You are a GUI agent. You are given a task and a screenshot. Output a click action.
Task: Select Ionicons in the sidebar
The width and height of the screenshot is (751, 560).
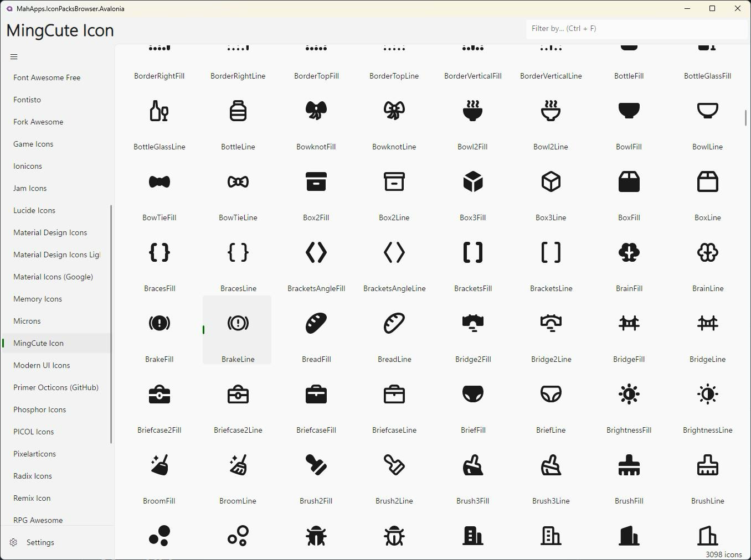coord(57,166)
